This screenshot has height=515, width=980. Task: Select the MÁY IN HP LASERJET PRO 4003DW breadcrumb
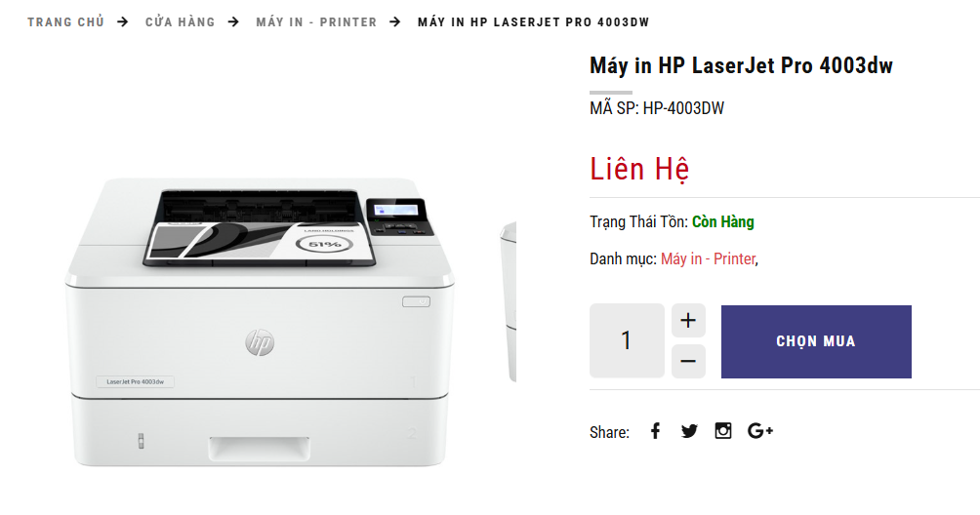point(534,21)
